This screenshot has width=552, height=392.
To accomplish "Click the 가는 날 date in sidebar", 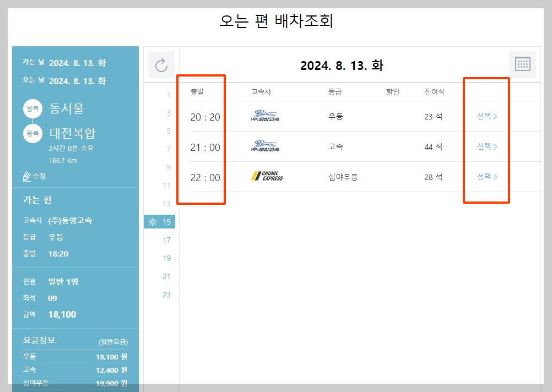I will point(77,63).
